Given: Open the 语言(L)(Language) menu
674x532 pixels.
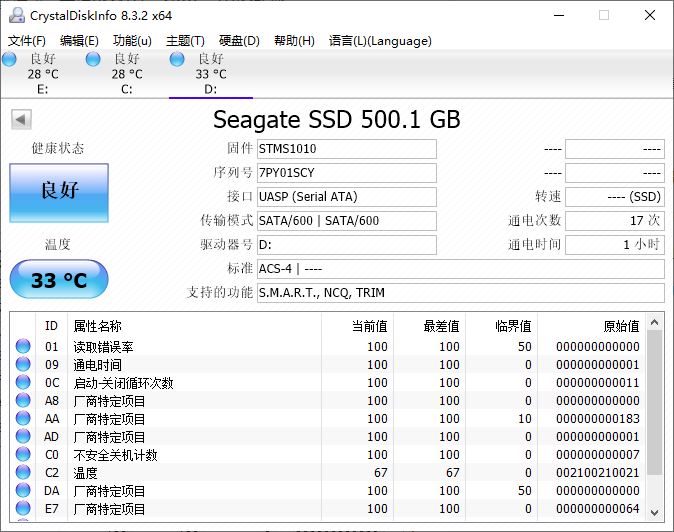Looking at the screenshot, I should pyautogui.click(x=380, y=41).
